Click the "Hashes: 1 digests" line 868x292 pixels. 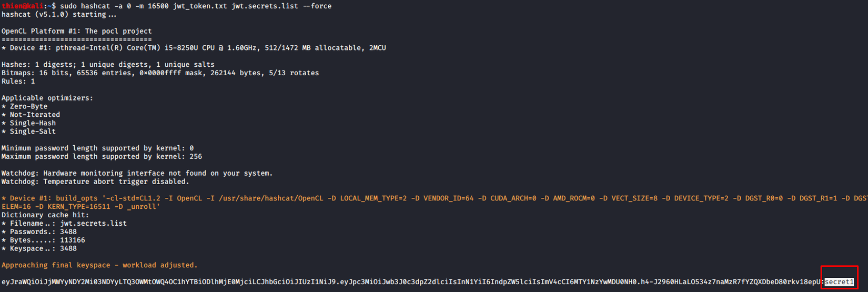(x=108, y=65)
